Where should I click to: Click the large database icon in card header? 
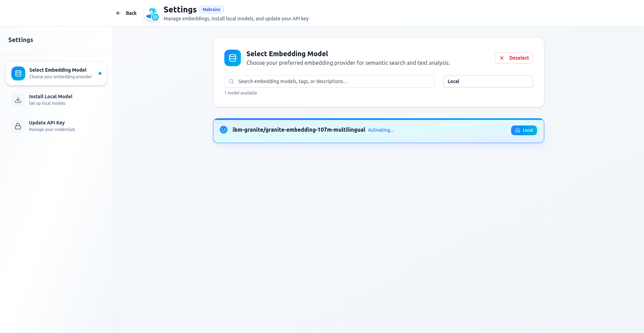click(x=233, y=58)
